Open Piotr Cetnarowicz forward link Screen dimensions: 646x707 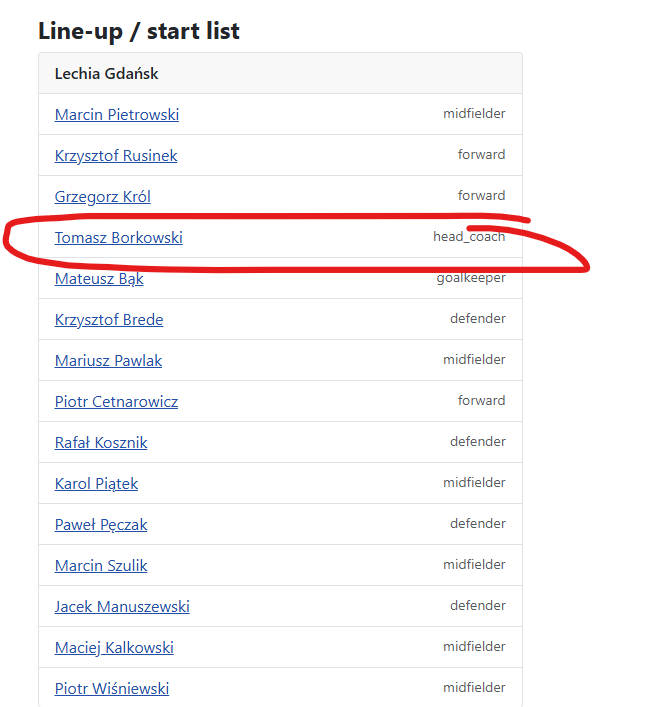pyautogui.click(x=116, y=402)
